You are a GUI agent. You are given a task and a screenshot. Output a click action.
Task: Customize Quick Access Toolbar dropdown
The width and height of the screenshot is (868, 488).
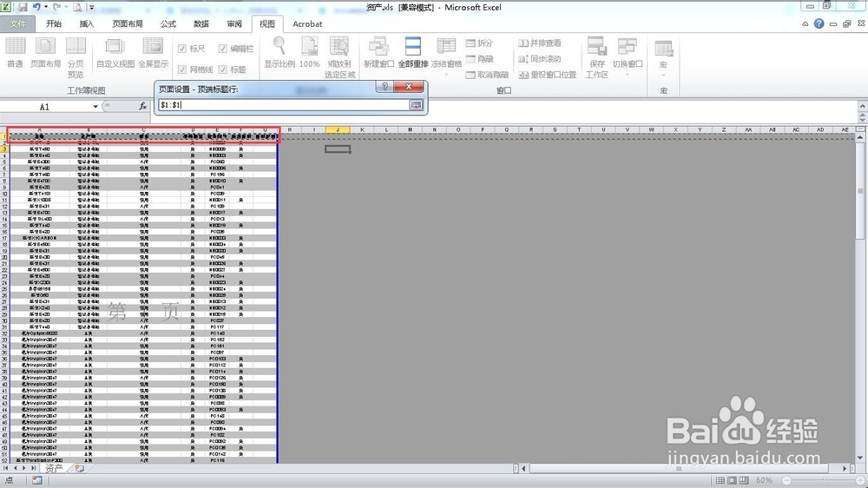tap(92, 8)
